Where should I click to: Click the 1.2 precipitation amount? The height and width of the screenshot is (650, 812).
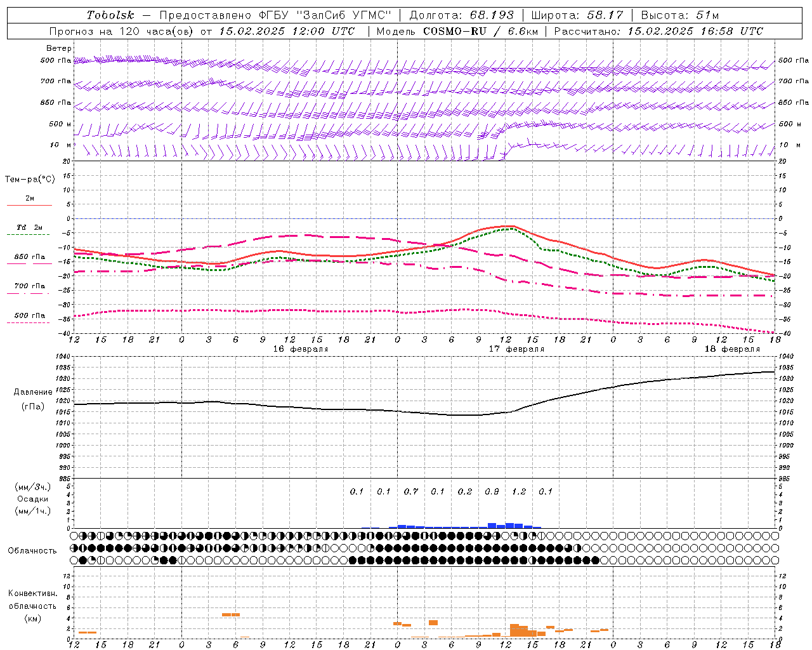coord(519,491)
